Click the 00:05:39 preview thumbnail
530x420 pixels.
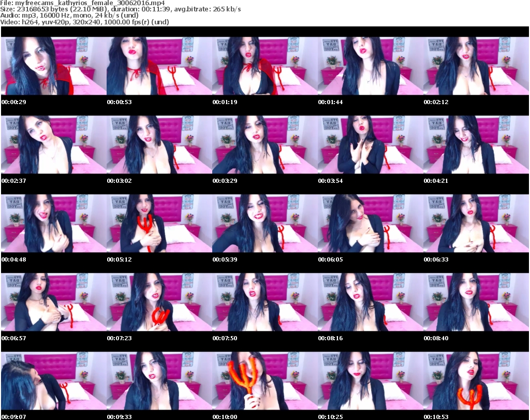coord(265,224)
